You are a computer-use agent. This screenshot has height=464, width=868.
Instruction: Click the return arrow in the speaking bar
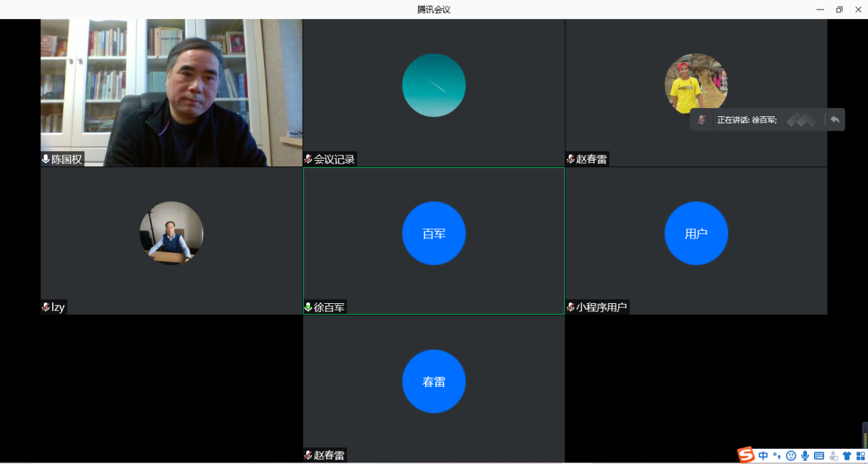(834, 120)
